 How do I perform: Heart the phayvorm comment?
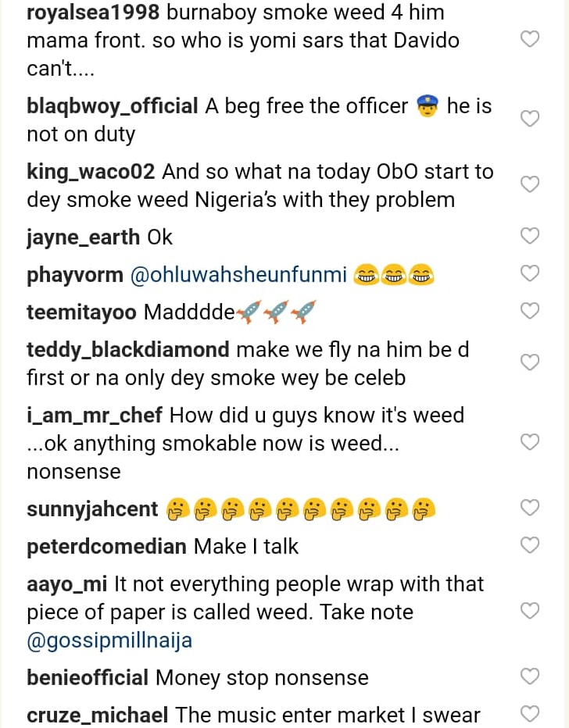point(530,273)
